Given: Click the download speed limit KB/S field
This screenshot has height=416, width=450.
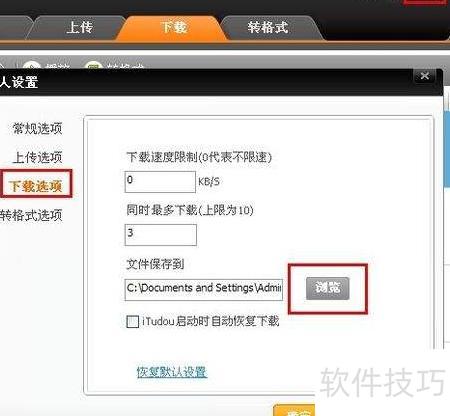Looking at the screenshot, I should point(160,182).
